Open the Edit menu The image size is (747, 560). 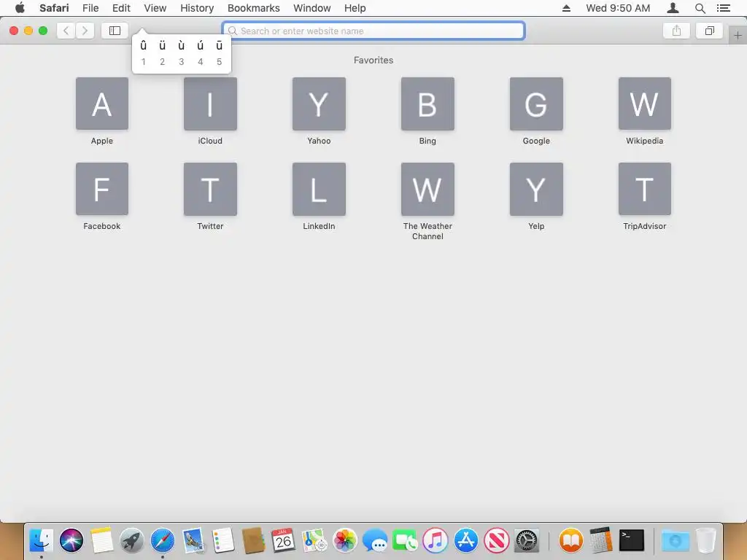121,8
